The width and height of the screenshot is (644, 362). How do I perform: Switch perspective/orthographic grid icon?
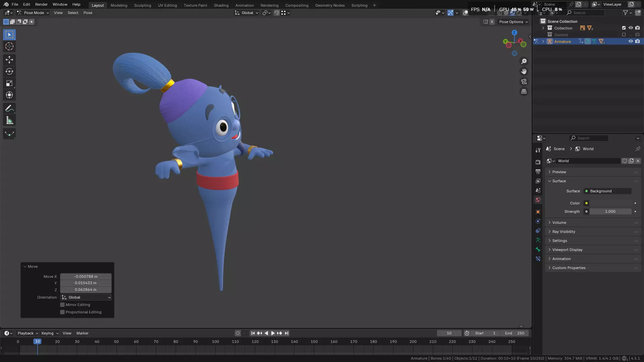point(524,92)
